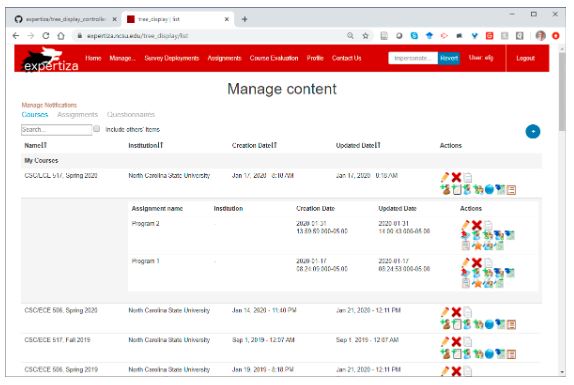
Task: Bookmark this page with the star icon
Action: point(365,36)
